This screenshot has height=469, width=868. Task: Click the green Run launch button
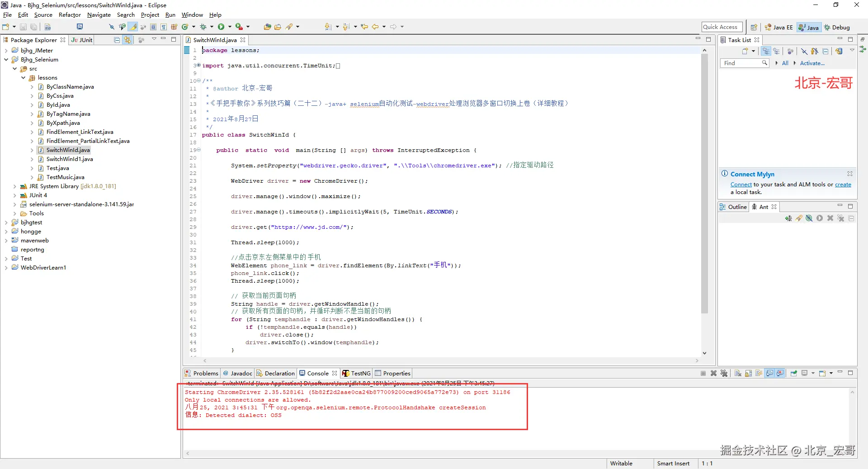pos(221,27)
